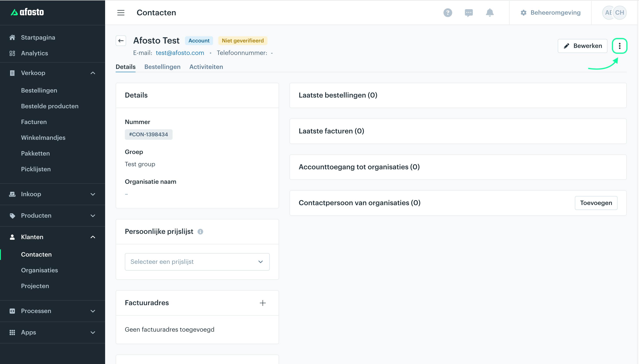Screen dimensions: 639x364
Task: Switch to the Bestellingen tab
Action: pos(162,67)
